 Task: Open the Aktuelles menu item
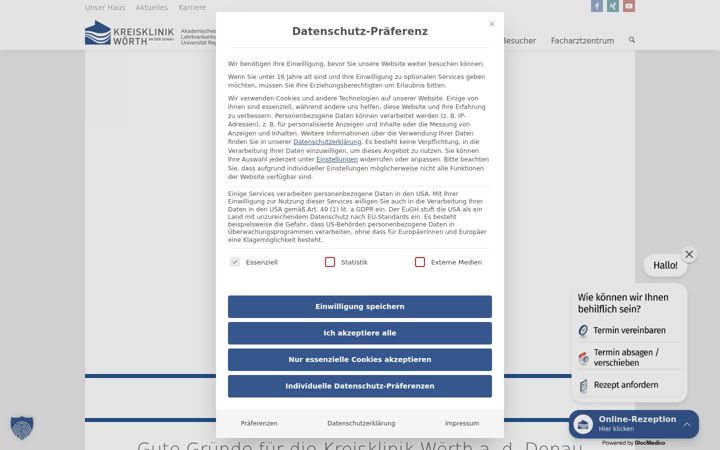pos(152,7)
